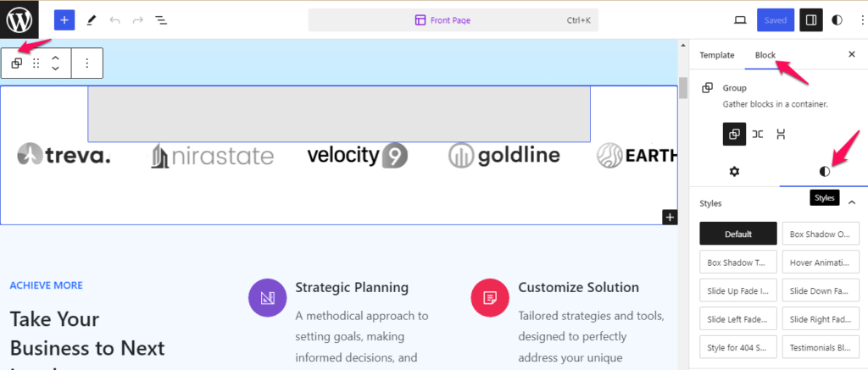Open the global Styles half-circle icon in the header
The image size is (868, 370).
click(837, 20)
